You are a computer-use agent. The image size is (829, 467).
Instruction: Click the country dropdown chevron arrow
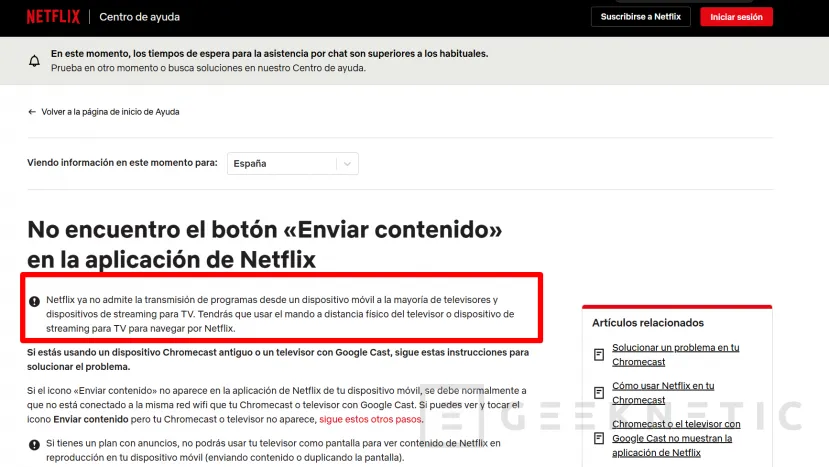tap(347, 164)
